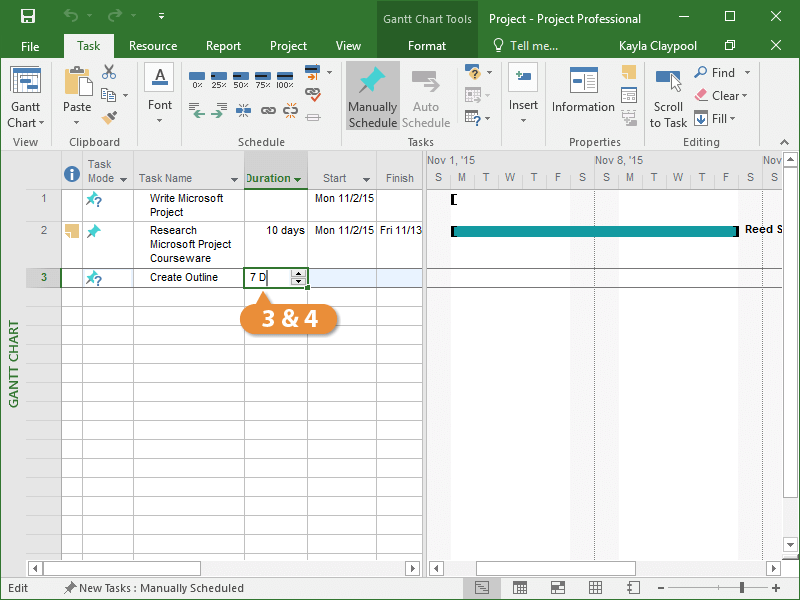Switch to Task Usage view in status bar
This screenshot has height=600, width=800.
coord(520,588)
